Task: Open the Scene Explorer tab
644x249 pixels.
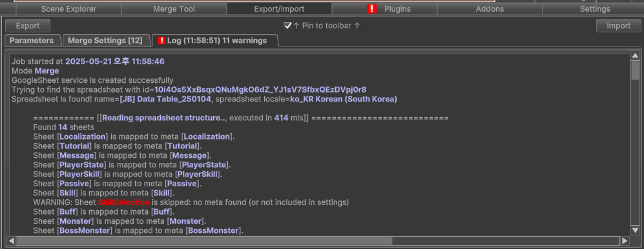Action: [68, 8]
